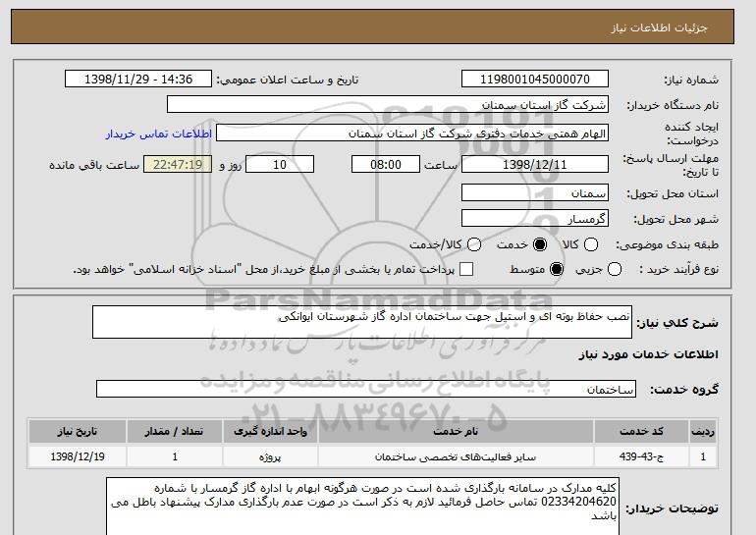Open the اطلاعات تماس خریدار link
The image size is (756, 535).
click(x=159, y=134)
